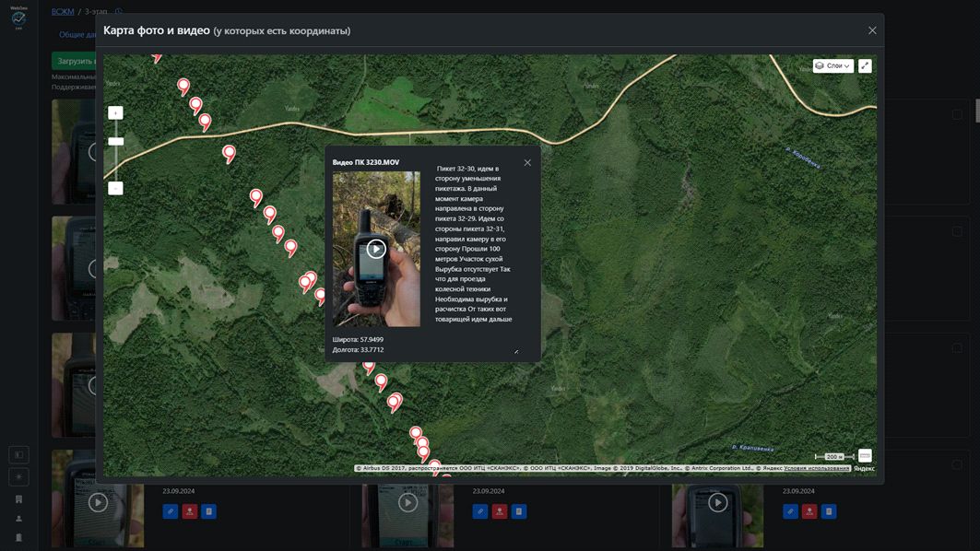Open the Условия использования link
The height and width of the screenshot is (551, 980).
pyautogui.click(x=817, y=468)
